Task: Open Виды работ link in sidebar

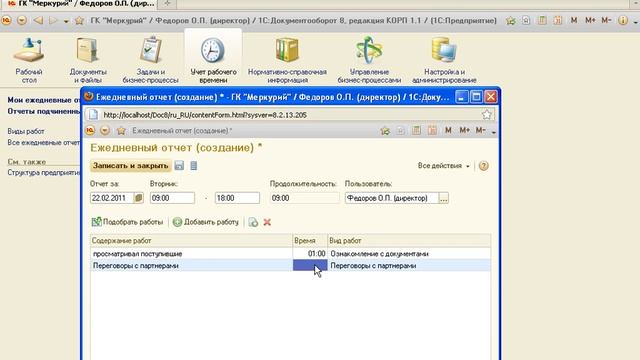Action: click(x=26, y=131)
